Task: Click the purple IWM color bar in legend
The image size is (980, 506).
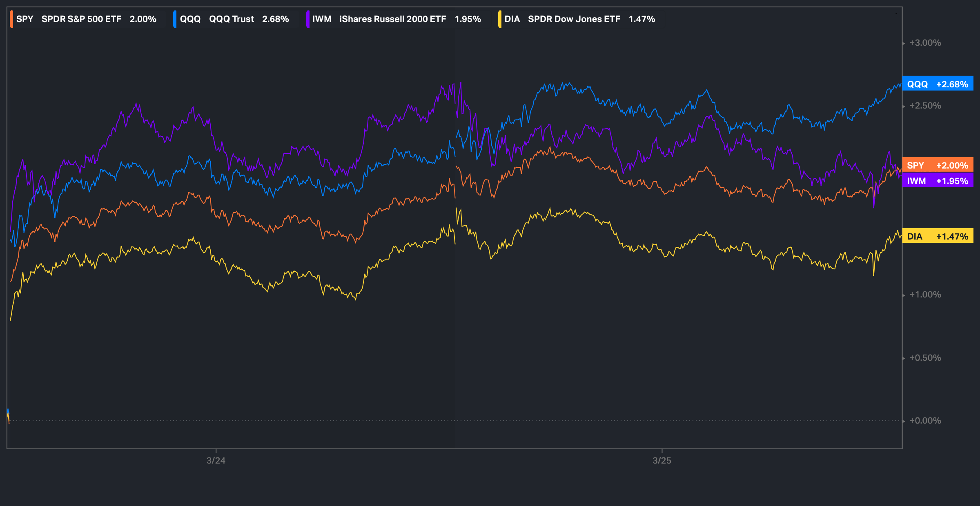Action: coord(308,19)
